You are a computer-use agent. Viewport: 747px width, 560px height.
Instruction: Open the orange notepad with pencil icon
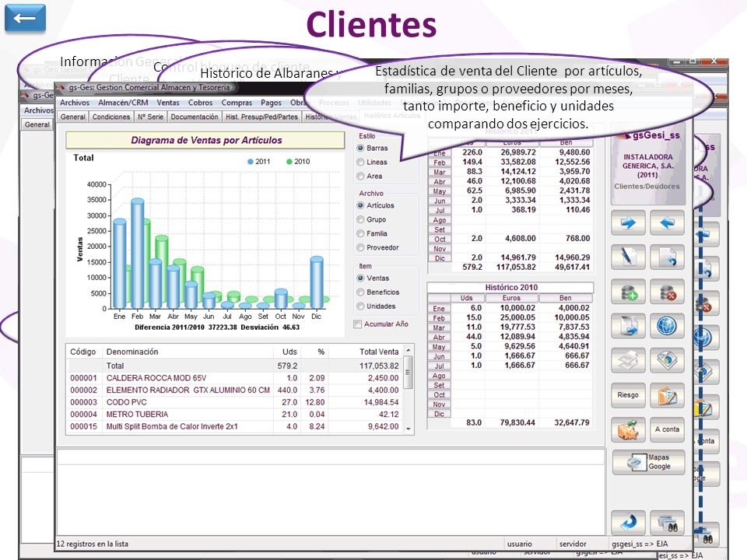click(x=667, y=395)
